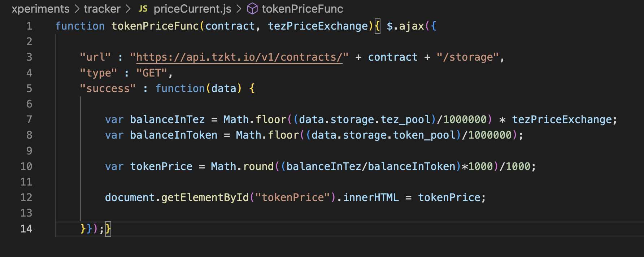Follow the api.tzkt.io URL link
644x257 pixels.
click(239, 57)
